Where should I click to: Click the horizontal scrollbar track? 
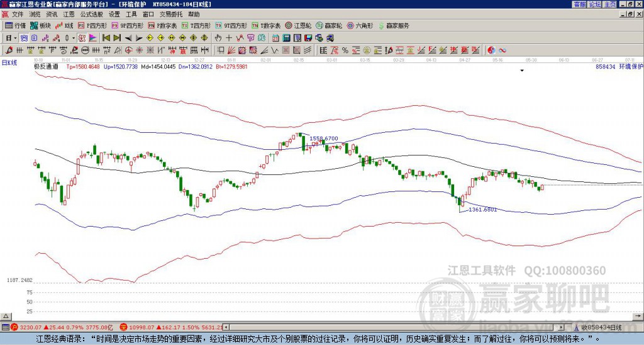(x=394, y=327)
